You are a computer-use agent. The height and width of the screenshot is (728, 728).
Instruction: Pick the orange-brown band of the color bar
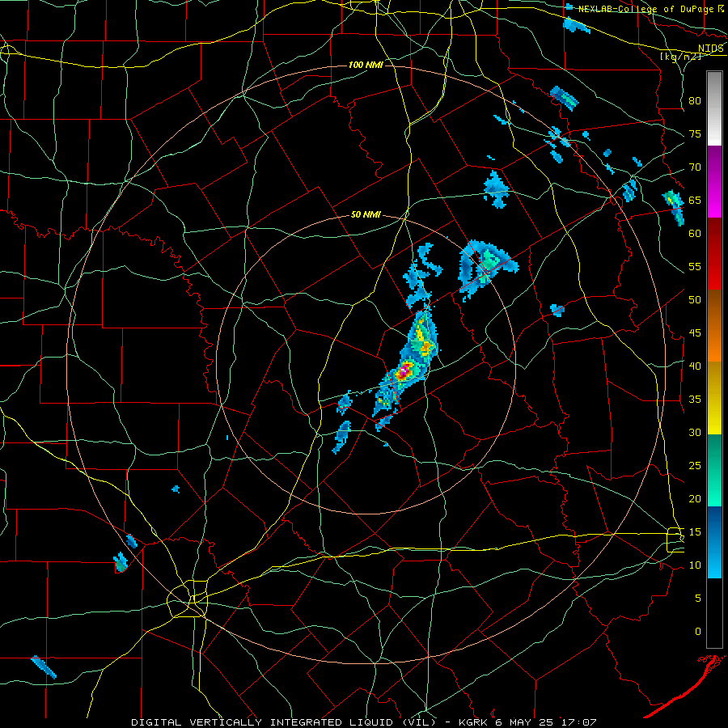tap(714, 326)
